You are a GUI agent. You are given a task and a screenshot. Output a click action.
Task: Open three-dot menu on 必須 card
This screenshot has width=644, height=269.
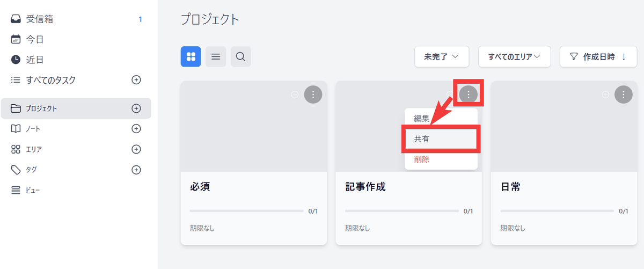(x=313, y=94)
